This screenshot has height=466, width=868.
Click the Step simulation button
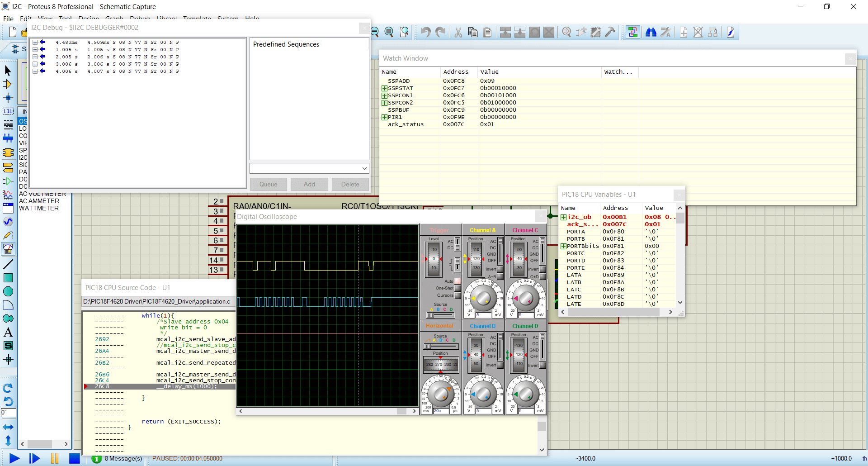tap(34, 458)
